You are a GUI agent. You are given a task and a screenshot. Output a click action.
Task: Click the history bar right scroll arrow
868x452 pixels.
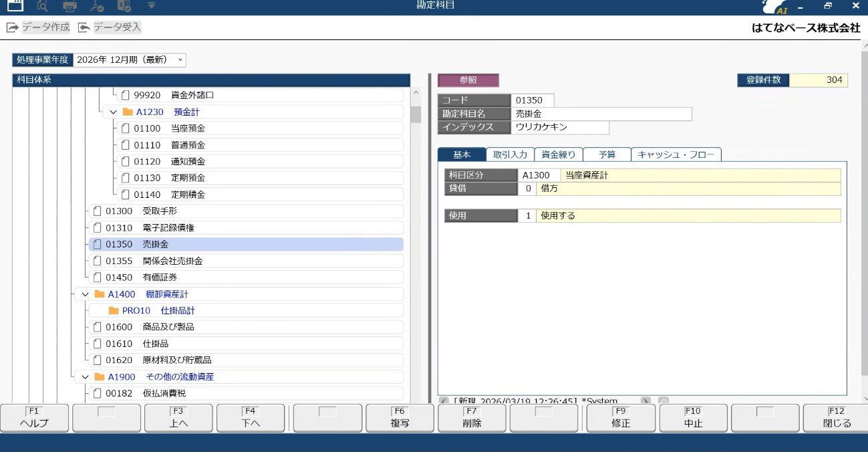pyautogui.click(x=645, y=401)
